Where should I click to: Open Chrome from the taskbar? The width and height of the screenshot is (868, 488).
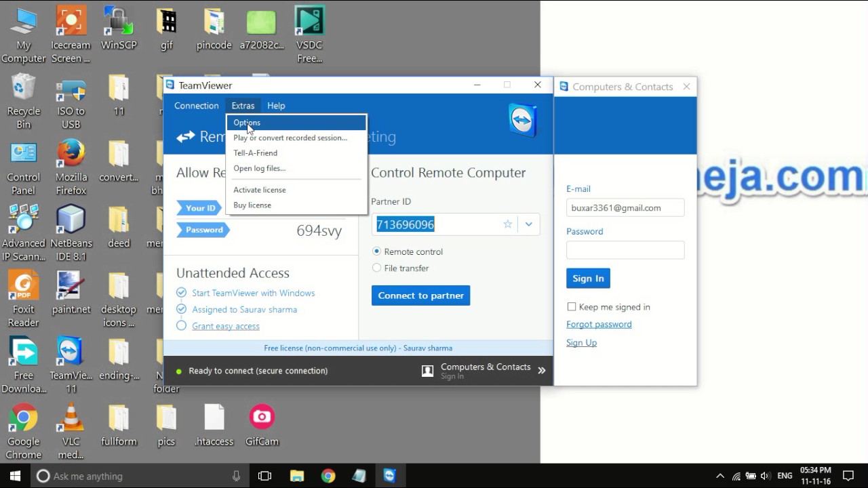pos(328,476)
